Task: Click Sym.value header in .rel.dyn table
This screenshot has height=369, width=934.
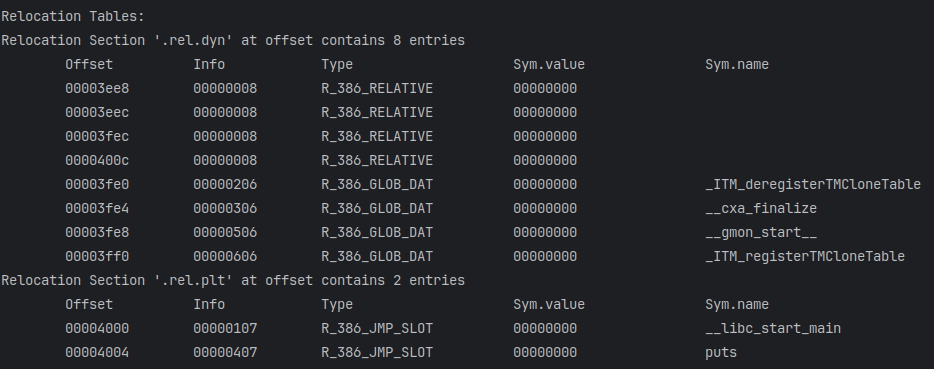Action: pos(549,64)
